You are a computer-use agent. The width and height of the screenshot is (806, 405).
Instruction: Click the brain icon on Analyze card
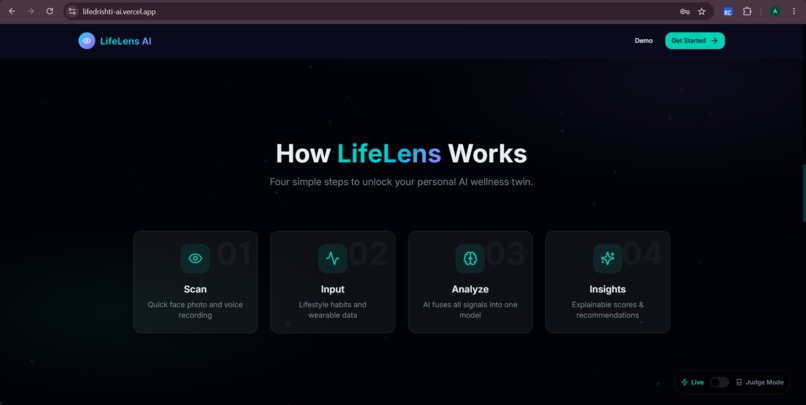pos(470,259)
